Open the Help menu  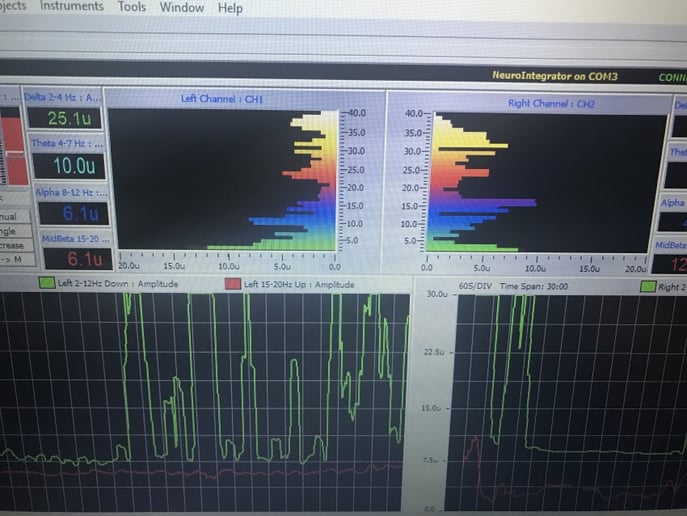(230, 8)
